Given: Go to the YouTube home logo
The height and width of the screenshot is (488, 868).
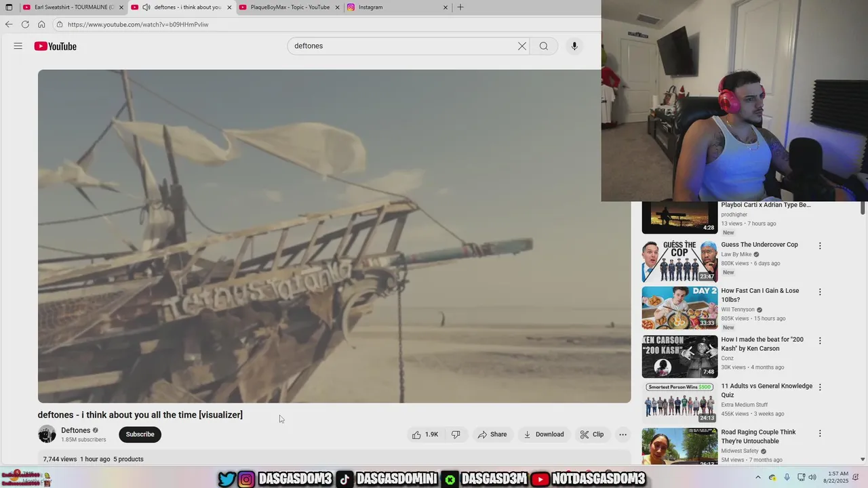Looking at the screenshot, I should point(56,46).
